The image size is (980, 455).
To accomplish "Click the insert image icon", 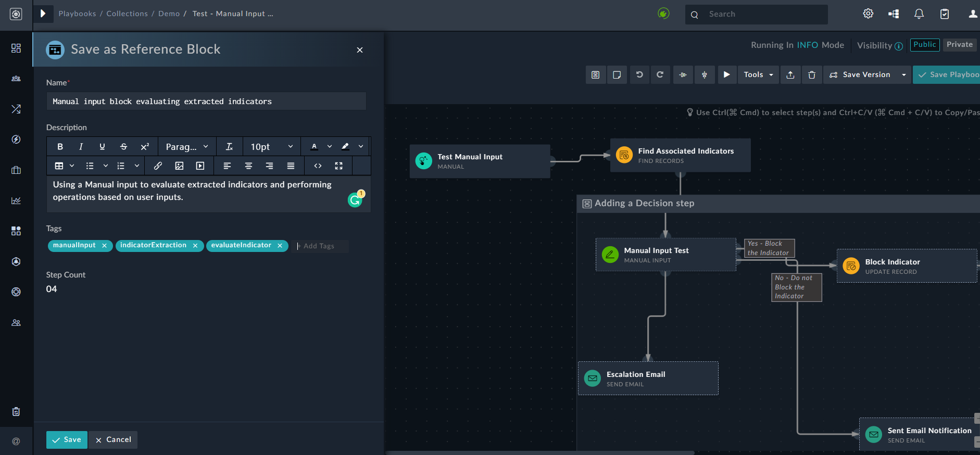I will 179,166.
